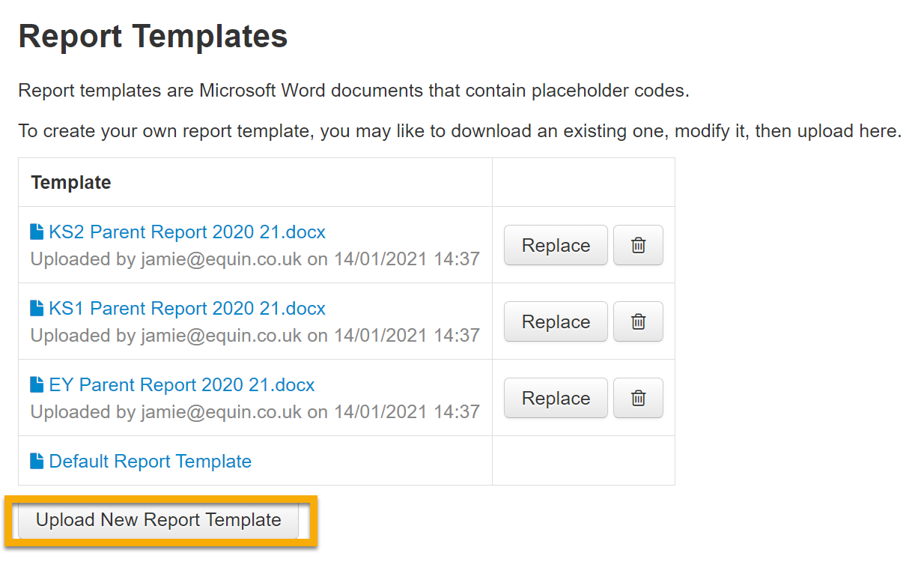924x565 pixels.
Task: Click the file icon beside KS2 Parent Report
Action: (x=37, y=232)
